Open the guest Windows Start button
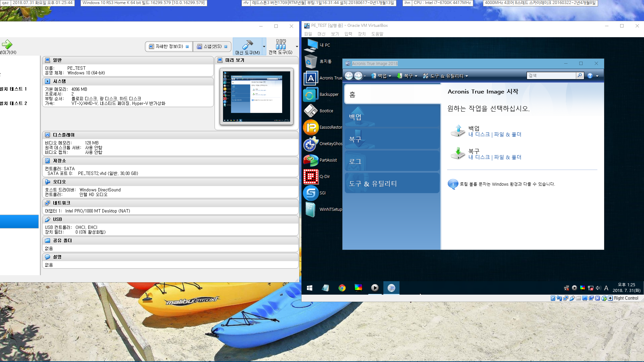Screen dimensions: 644x362 (310, 288)
